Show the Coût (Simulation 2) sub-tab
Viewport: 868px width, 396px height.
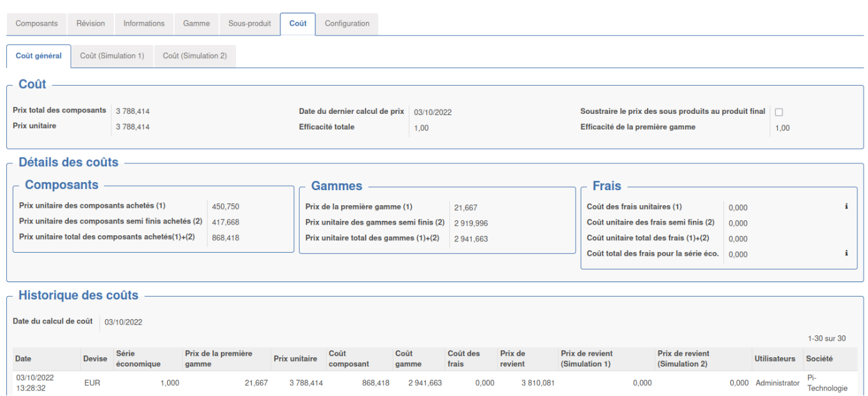pos(195,56)
